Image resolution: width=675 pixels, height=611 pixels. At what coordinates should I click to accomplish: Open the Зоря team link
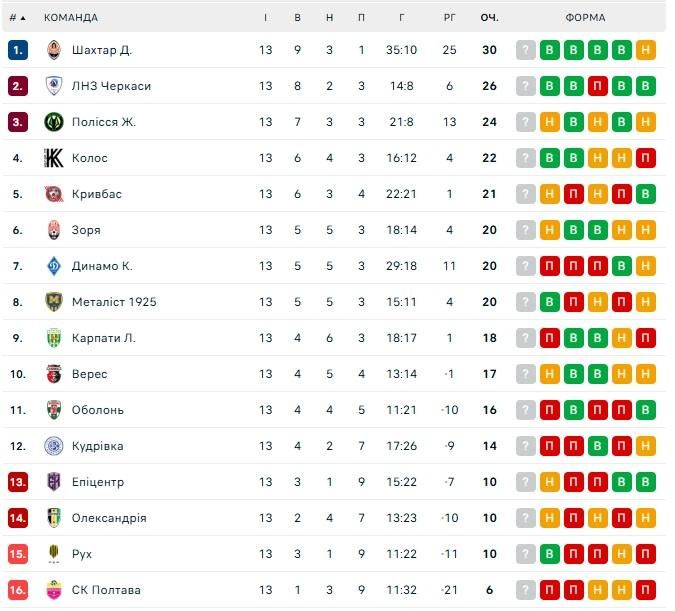tap(86, 230)
